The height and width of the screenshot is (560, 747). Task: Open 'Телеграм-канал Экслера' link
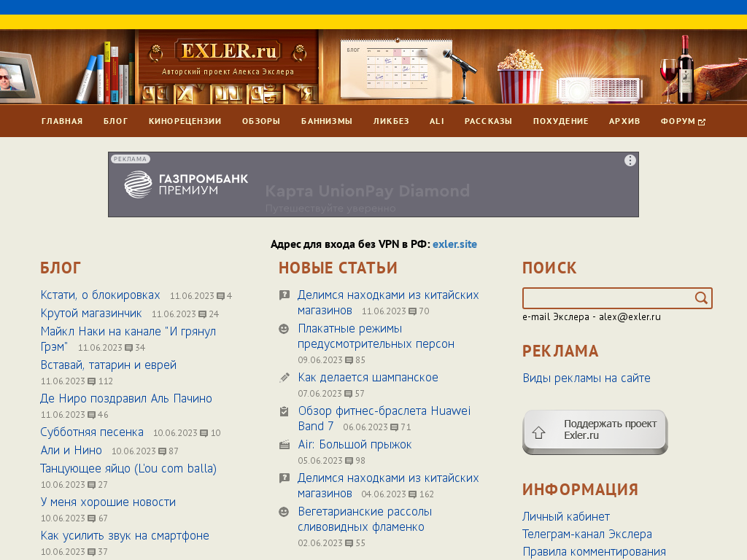[x=587, y=534]
